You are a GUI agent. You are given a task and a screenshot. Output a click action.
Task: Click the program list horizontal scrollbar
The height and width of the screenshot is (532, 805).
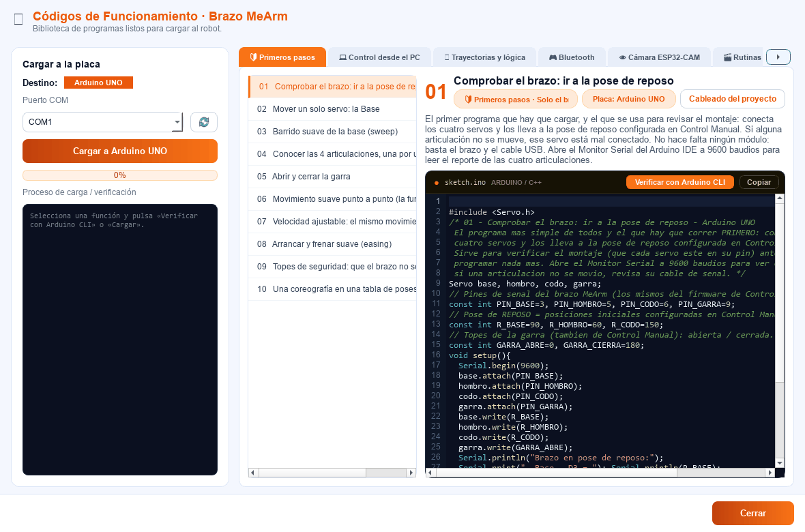coord(332,473)
